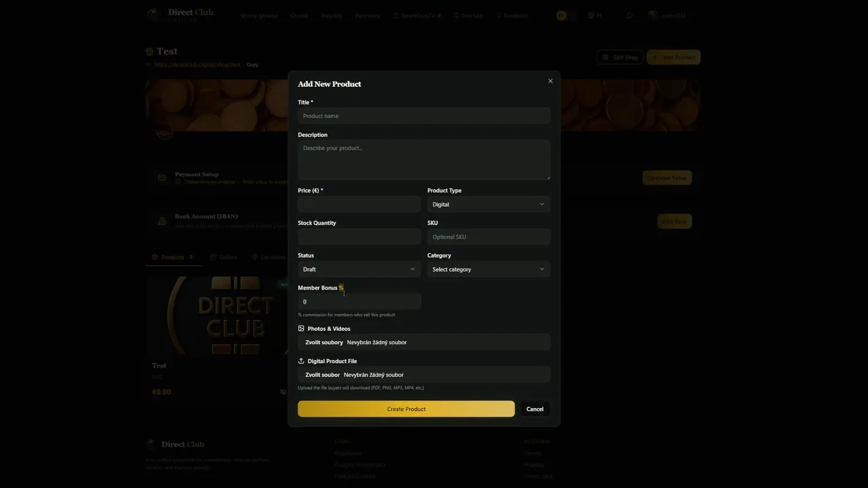Open the Select category dropdown

[489, 270]
